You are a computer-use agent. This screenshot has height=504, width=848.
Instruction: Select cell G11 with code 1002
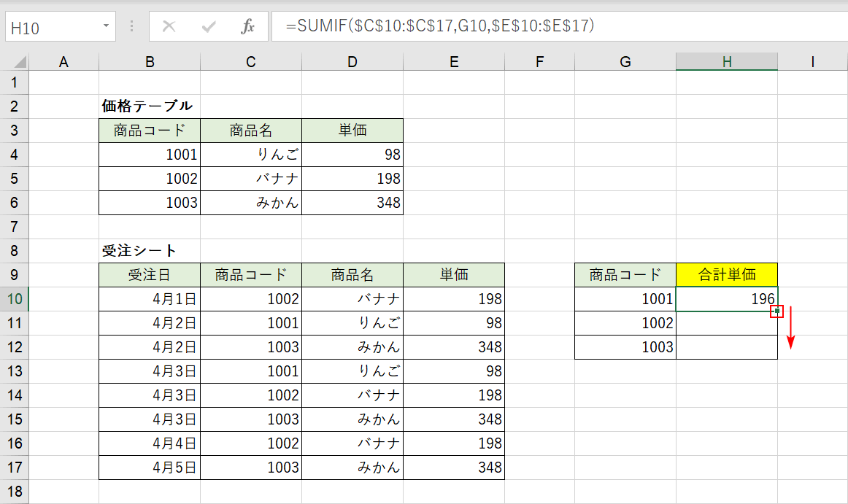[x=625, y=323]
